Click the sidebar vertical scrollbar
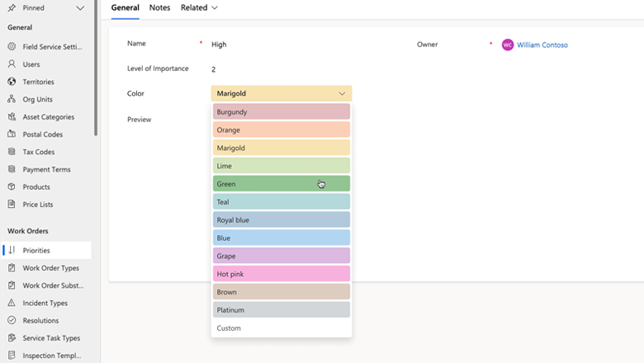This screenshot has height=363, width=644. 96,68
